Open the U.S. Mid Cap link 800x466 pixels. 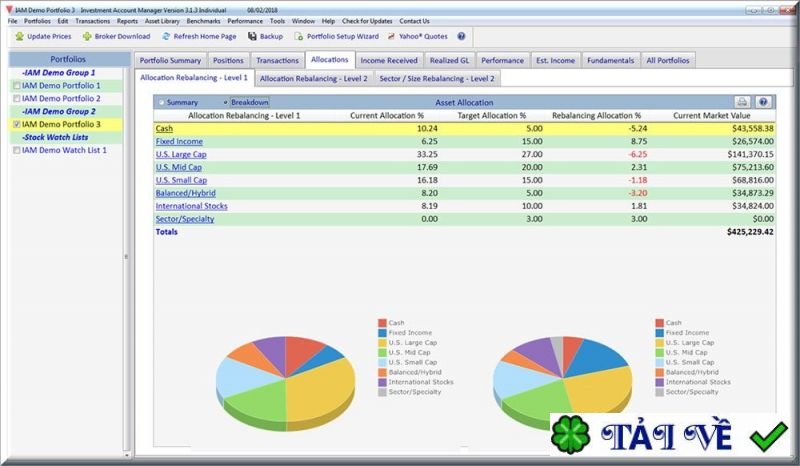tap(179, 167)
